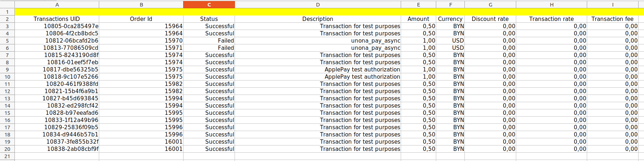The image size is (644, 161).
Task: Click UID cell 10812-06bcafd2b6
Action: (x=72, y=41)
